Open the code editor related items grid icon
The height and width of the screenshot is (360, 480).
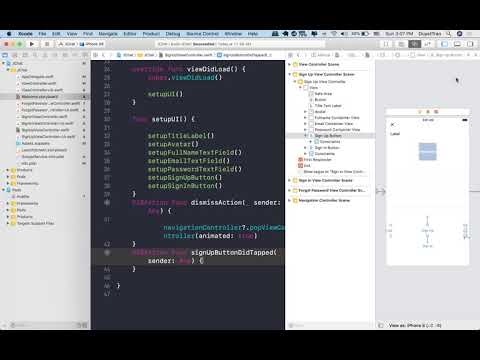click(96, 55)
